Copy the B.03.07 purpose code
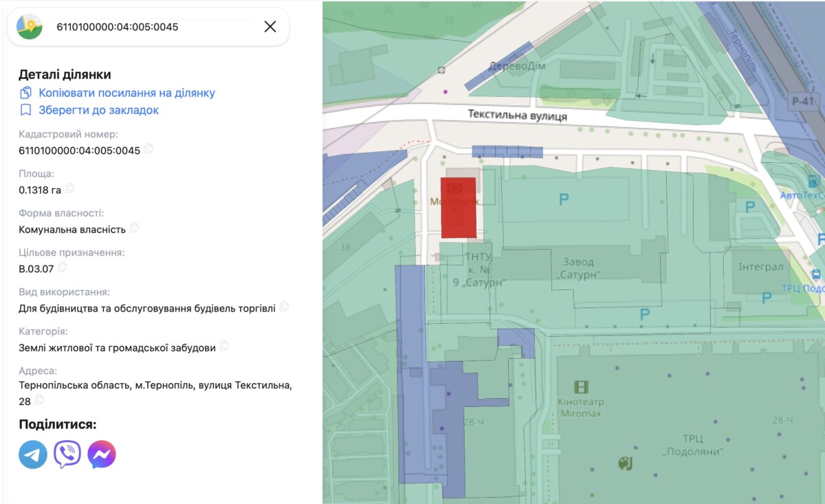 click(63, 267)
